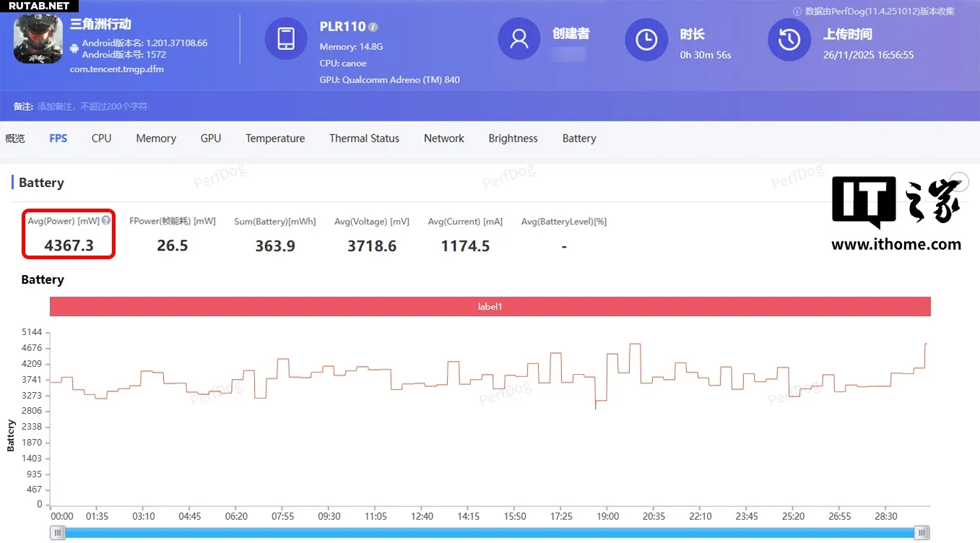Click the upload time history icon

point(789,39)
